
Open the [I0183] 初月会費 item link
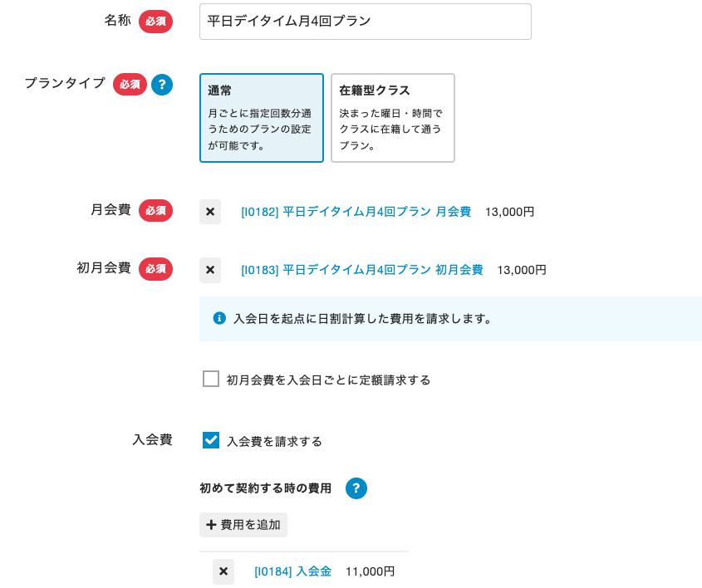pyautogui.click(x=361, y=270)
